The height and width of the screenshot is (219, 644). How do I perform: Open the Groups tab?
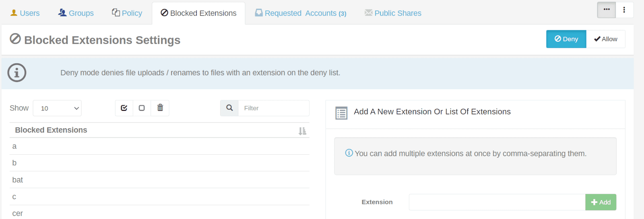(x=76, y=13)
